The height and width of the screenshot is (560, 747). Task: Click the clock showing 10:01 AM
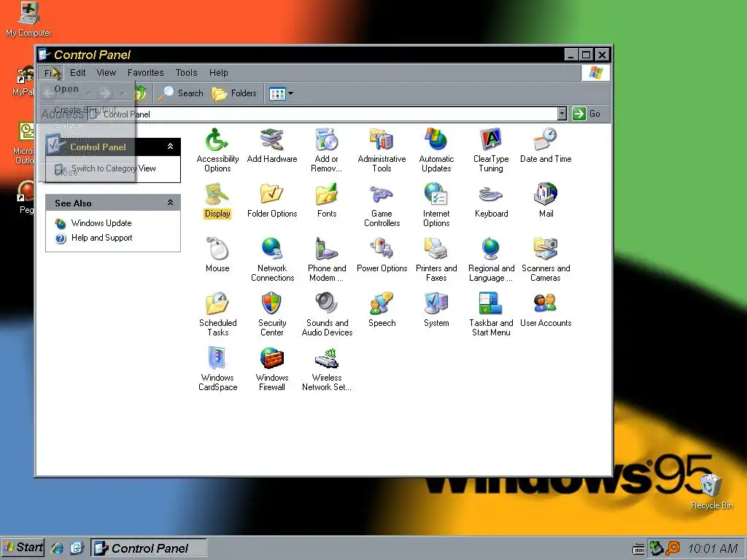[713, 548]
